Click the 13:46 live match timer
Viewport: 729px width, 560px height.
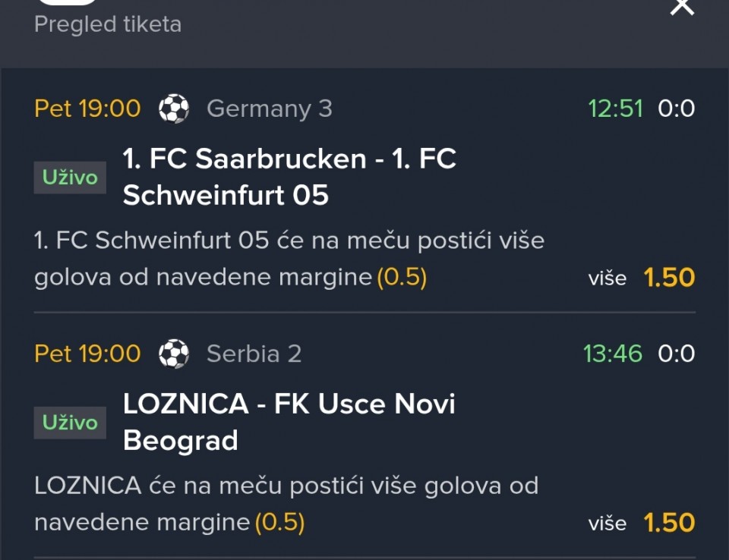click(x=613, y=354)
